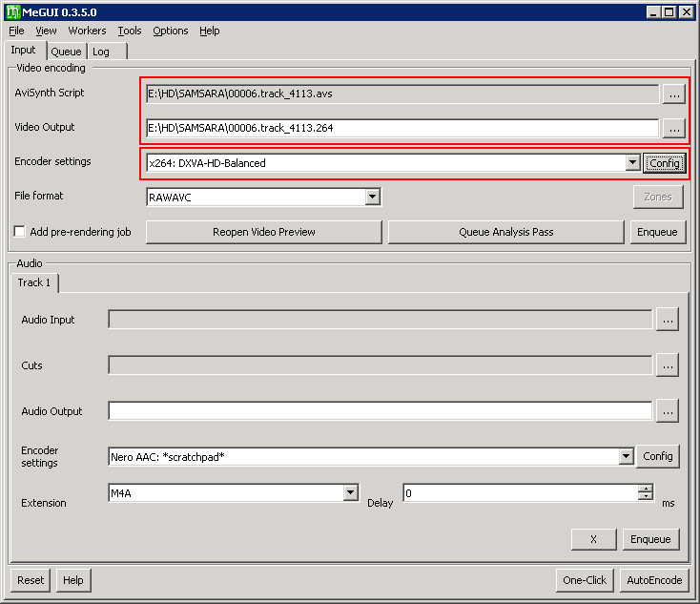
Task: Click browse button next to Cuts
Action: click(x=668, y=365)
